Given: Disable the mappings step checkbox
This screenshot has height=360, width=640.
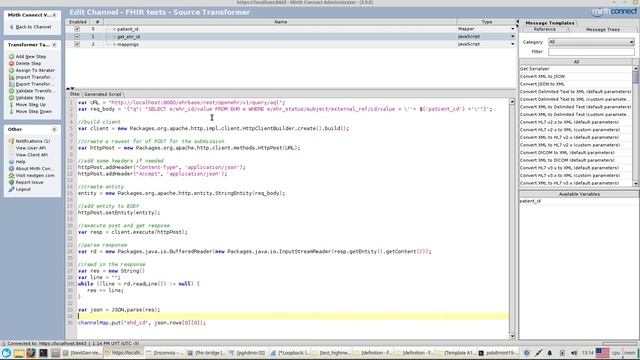Looking at the screenshot, I should click(77, 44).
